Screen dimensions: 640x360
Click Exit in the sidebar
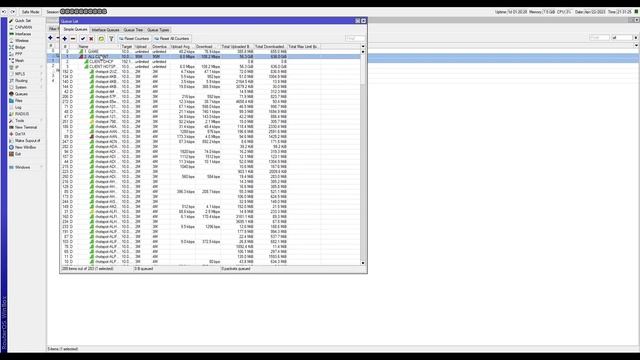coord(18,154)
